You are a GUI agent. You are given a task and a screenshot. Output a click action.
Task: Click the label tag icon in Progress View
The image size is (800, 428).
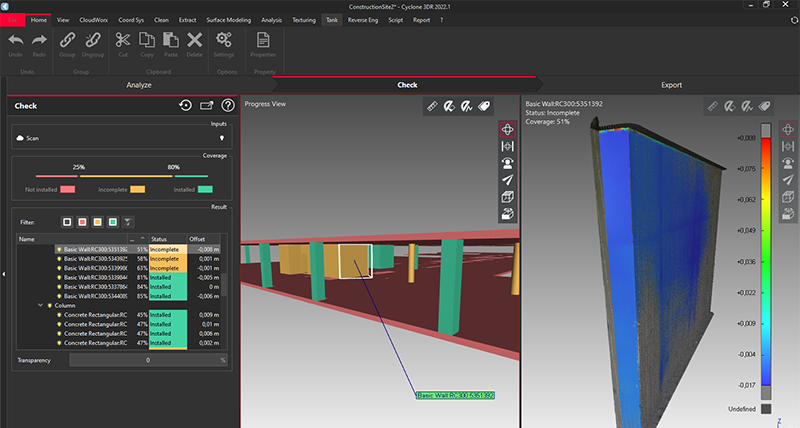click(483, 105)
